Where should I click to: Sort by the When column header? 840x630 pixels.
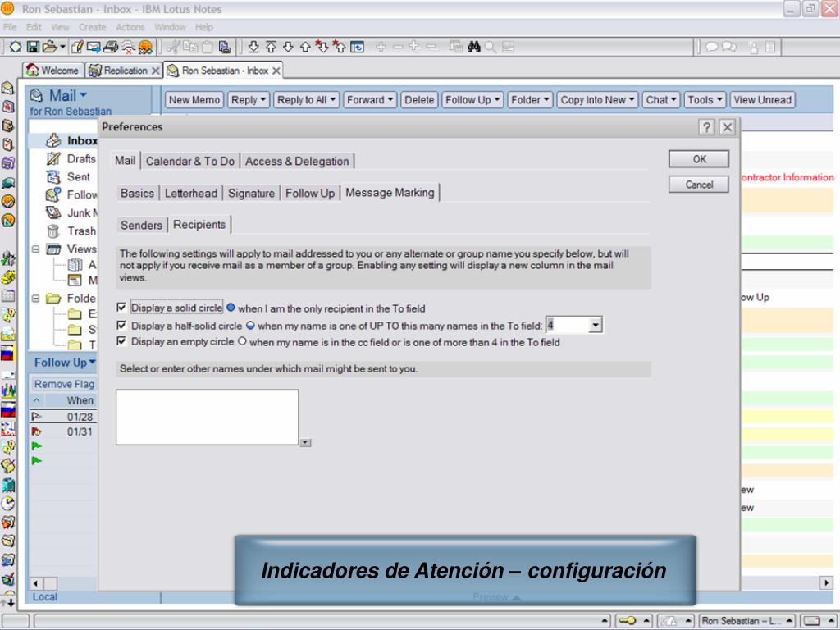pos(80,400)
